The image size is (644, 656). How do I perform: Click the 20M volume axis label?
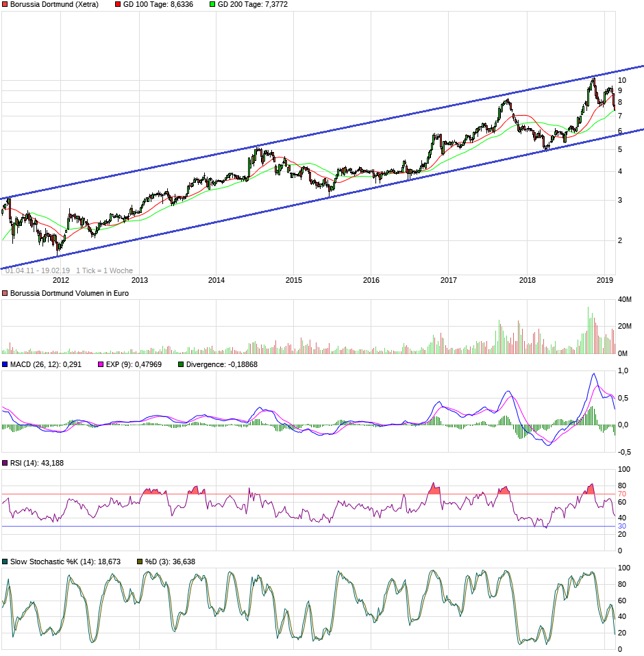[x=625, y=327]
